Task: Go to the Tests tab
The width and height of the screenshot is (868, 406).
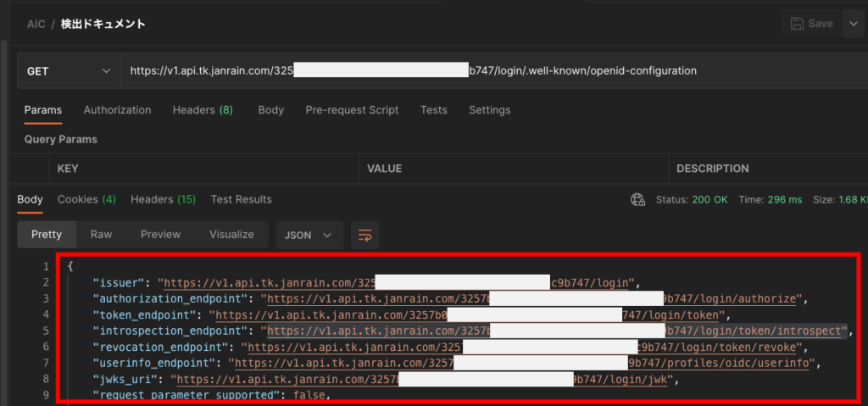Action: pyautogui.click(x=433, y=110)
